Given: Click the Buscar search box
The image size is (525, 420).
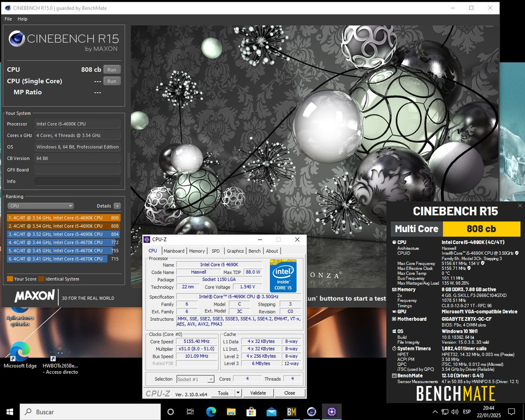Looking at the screenshot, I should [x=90, y=412].
